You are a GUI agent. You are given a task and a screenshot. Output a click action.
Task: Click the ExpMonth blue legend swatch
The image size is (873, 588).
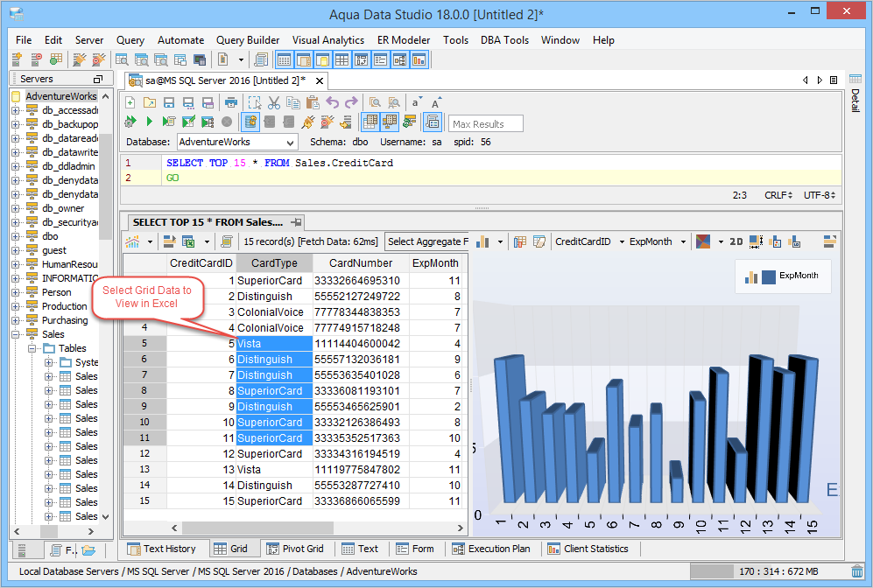[x=768, y=276]
